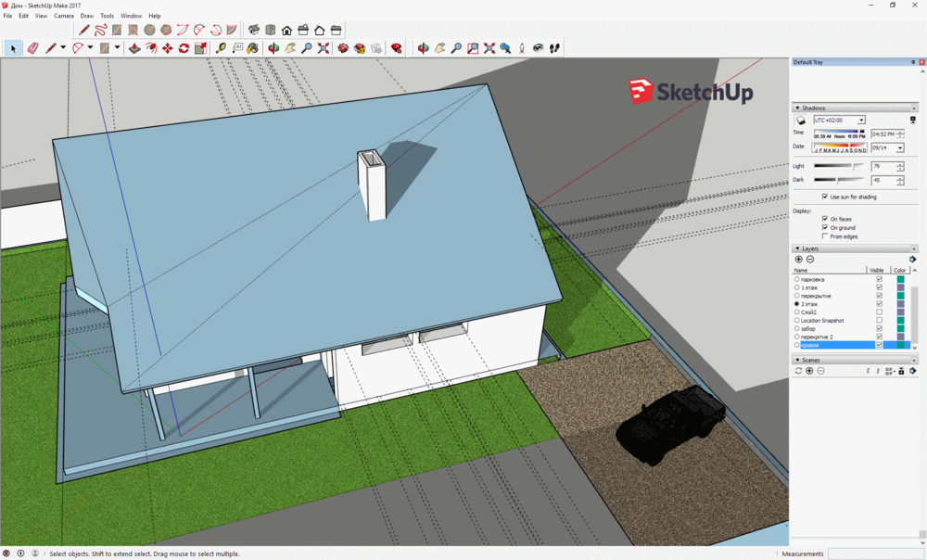This screenshot has width=927, height=560.
Task: Enable the 'From edges' shadow display
Action: (x=825, y=236)
